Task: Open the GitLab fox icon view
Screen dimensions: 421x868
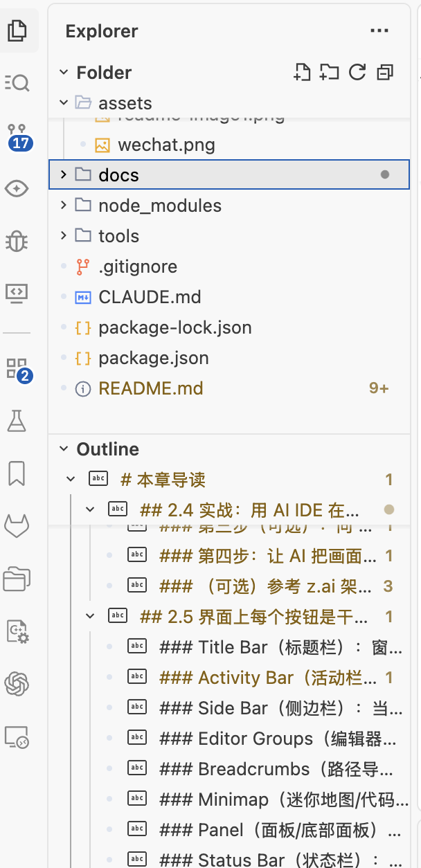Action: click(17, 526)
